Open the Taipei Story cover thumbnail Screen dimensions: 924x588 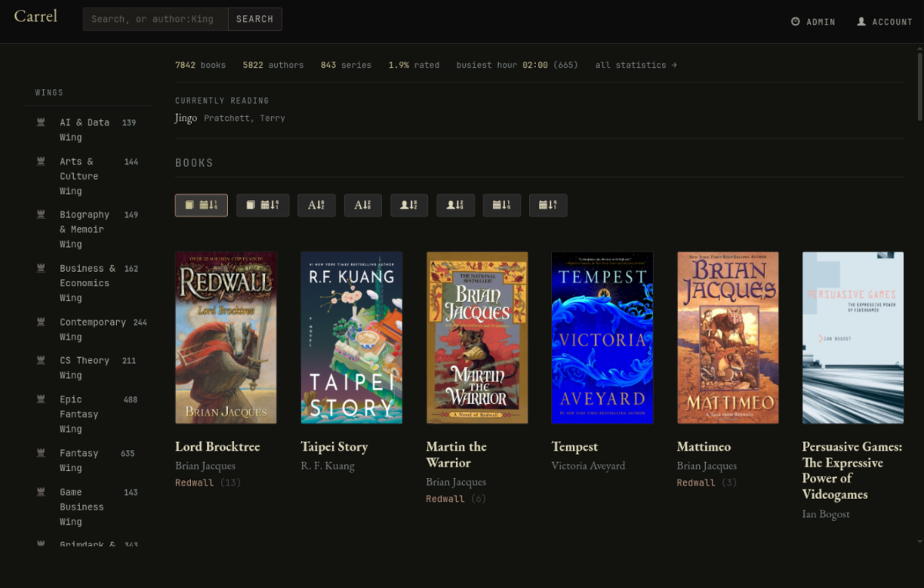(x=351, y=338)
